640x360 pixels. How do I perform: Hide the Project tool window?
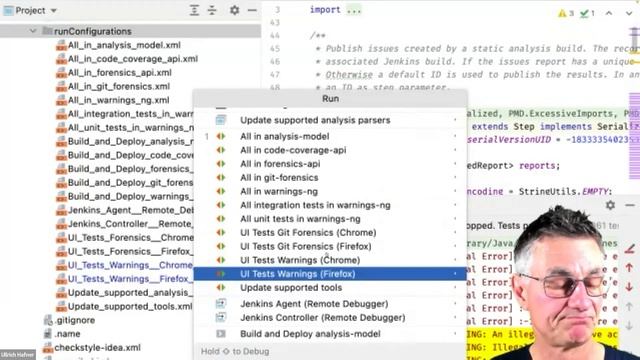(x=252, y=10)
